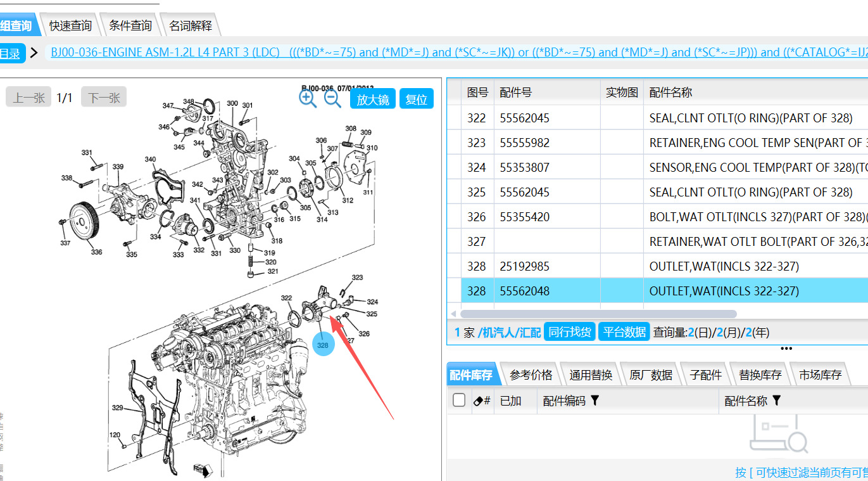868x481 pixels.
Task: Switch to the 快速查询 tab
Action: click(x=70, y=25)
